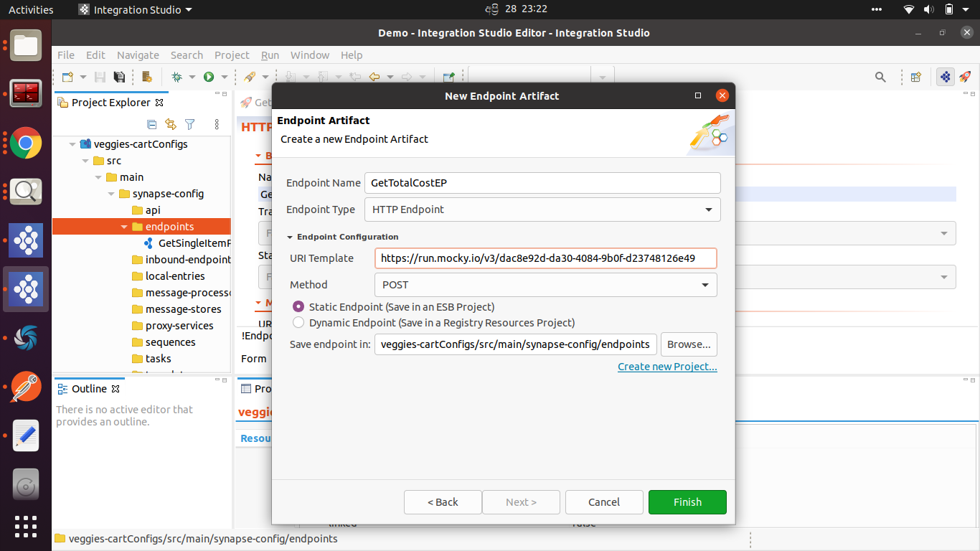Click the < Back button

[x=443, y=502]
